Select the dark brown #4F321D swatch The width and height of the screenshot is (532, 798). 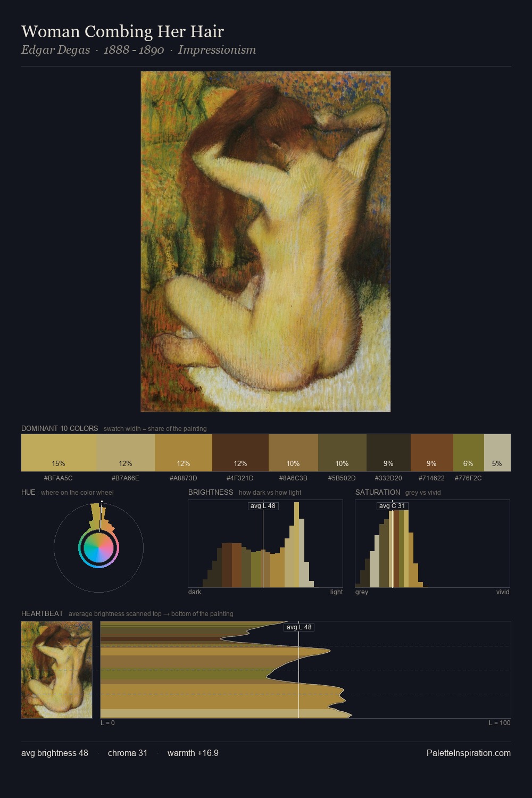(x=240, y=453)
